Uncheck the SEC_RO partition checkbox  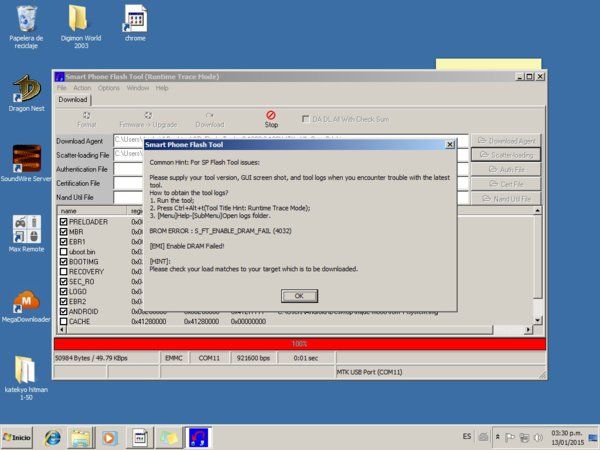(64, 281)
